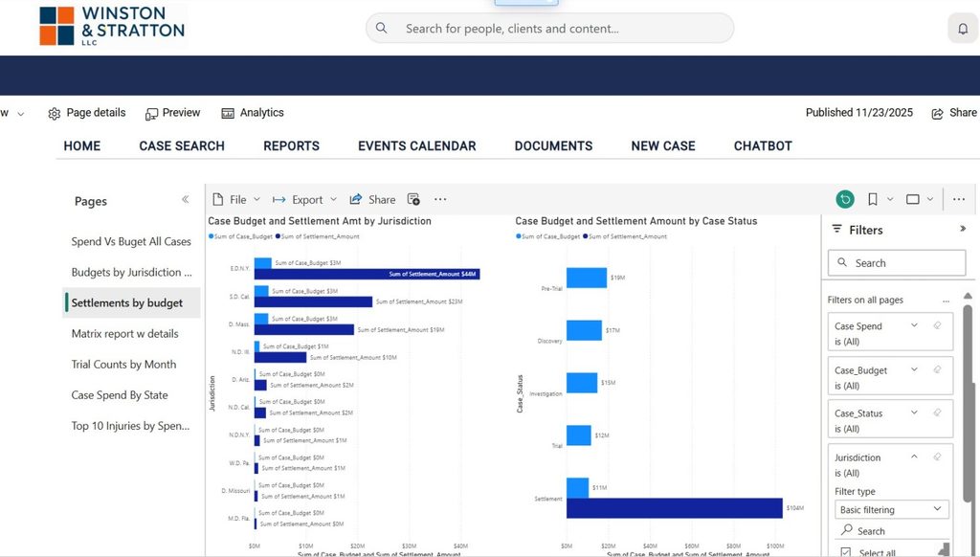Open the Trial Counts by Month page
Viewport: 980px width, 557px height.
123,365
